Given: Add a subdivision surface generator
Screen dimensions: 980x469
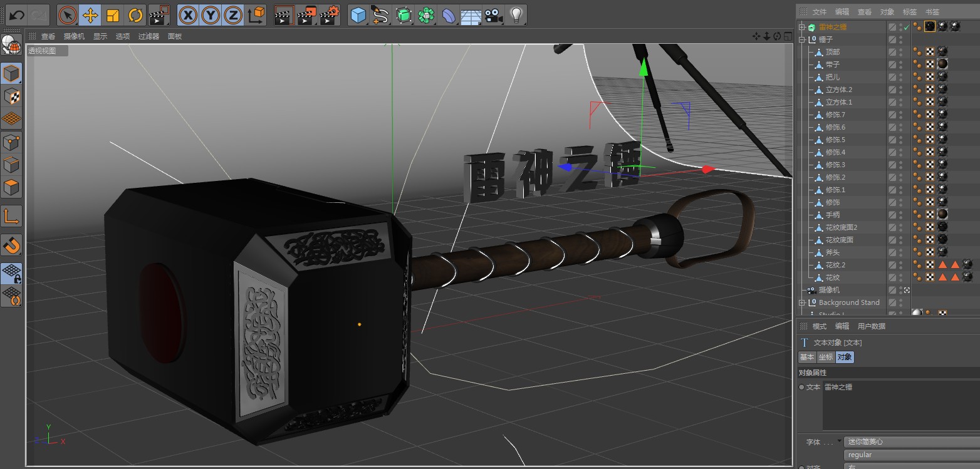Looking at the screenshot, I should click(x=404, y=14).
